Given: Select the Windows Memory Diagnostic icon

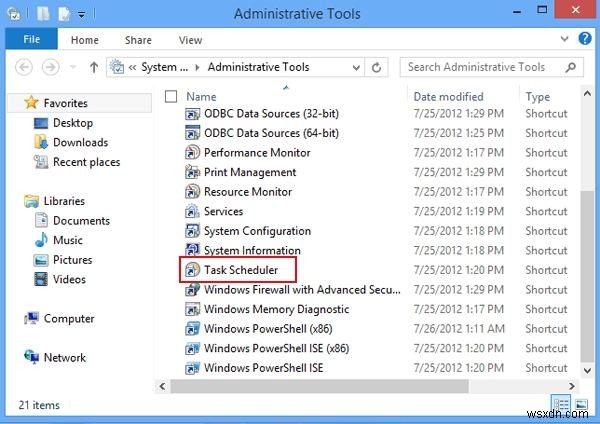Looking at the screenshot, I should 192,309.
